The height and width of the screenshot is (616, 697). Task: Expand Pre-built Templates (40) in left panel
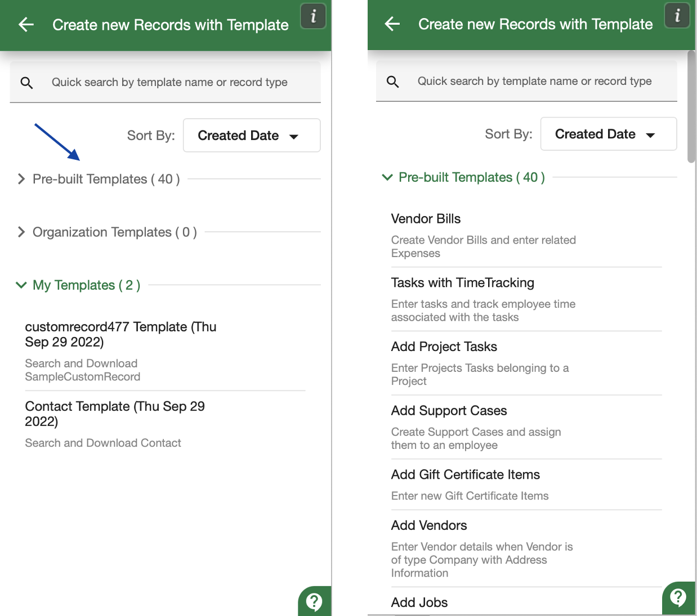click(99, 179)
